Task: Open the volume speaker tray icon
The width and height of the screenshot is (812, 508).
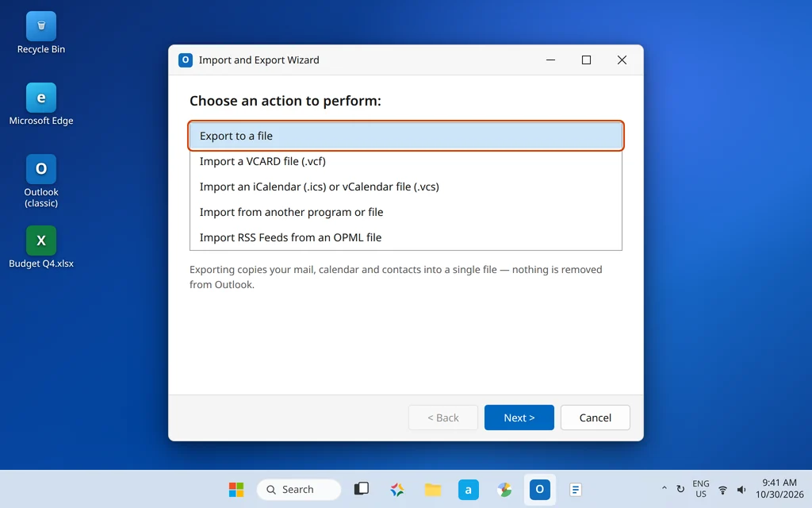Action: tap(741, 490)
